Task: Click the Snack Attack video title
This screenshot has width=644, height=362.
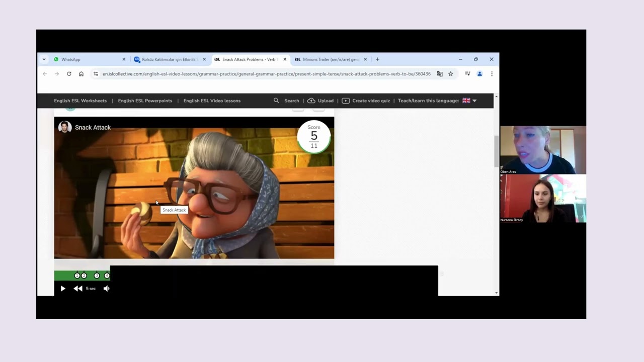Action: pyautogui.click(x=93, y=127)
